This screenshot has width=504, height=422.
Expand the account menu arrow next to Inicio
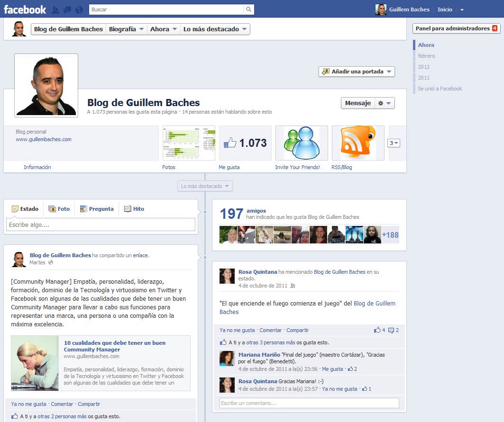462,10
